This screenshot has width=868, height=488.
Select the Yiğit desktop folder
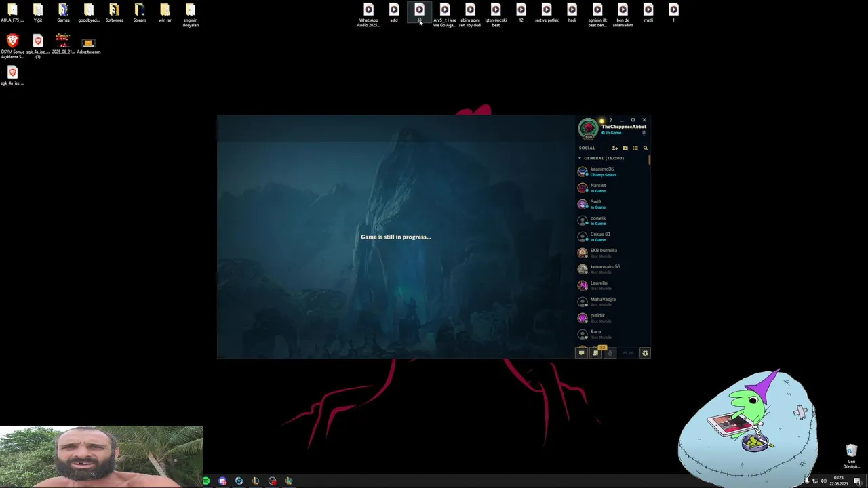click(38, 13)
